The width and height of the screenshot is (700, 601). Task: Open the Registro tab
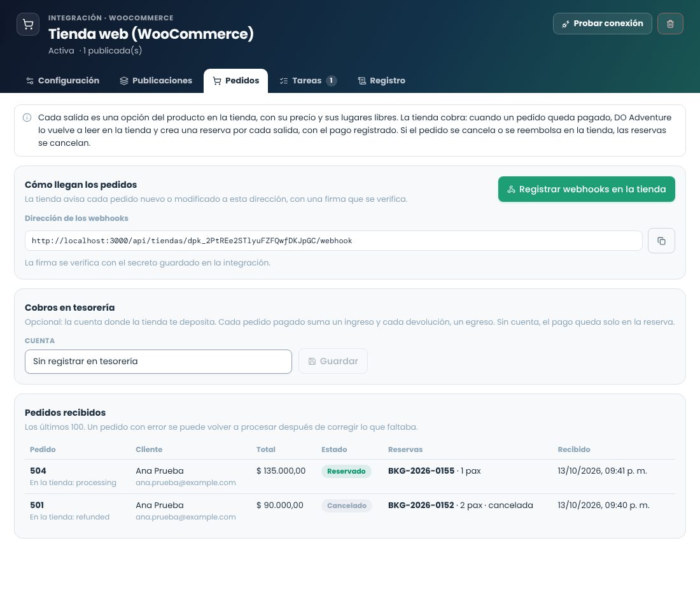[381, 81]
